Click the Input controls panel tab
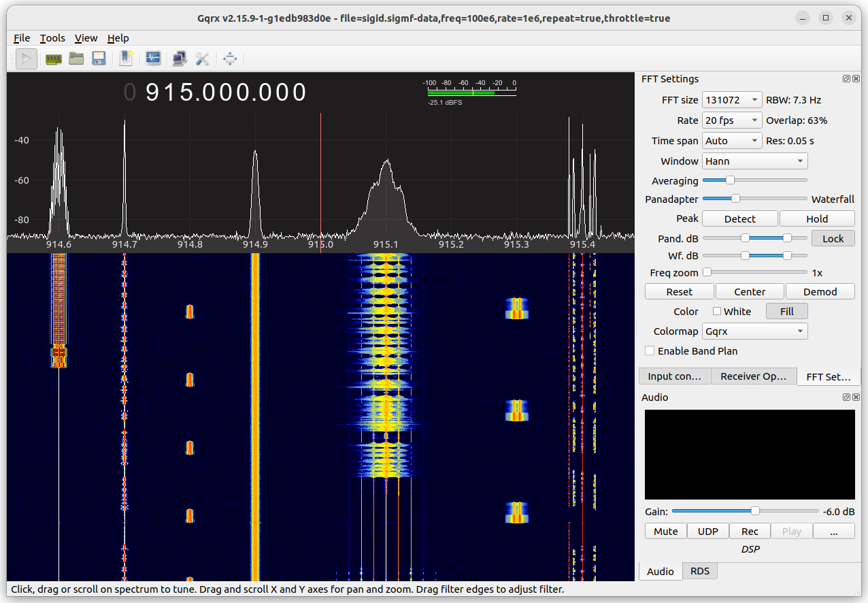Image resolution: width=868 pixels, height=603 pixels. click(674, 376)
